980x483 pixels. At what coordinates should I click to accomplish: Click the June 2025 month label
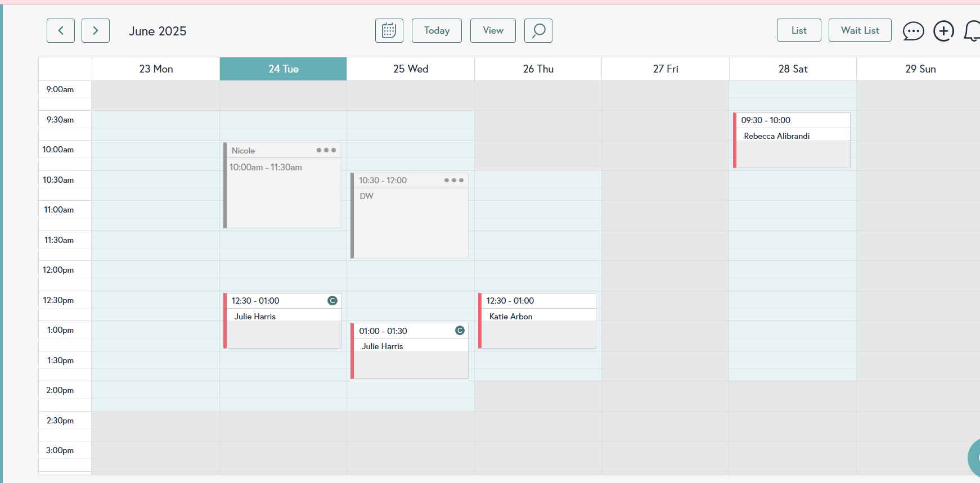pos(158,31)
